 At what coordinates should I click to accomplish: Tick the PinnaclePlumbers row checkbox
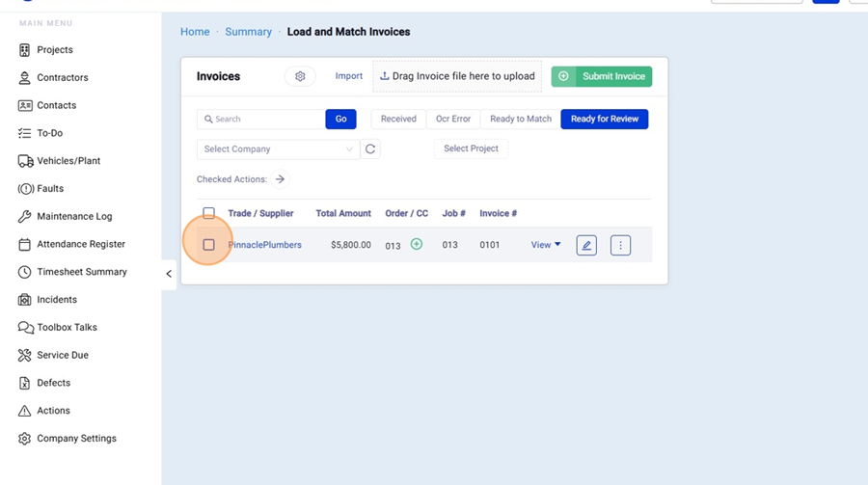[208, 245]
